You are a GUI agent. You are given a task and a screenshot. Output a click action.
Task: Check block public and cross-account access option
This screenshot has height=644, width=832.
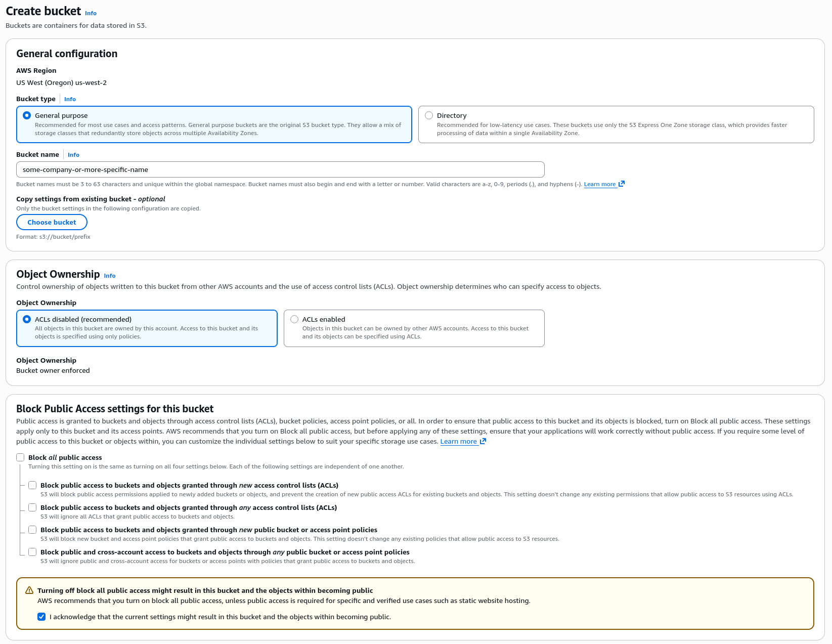(32, 552)
